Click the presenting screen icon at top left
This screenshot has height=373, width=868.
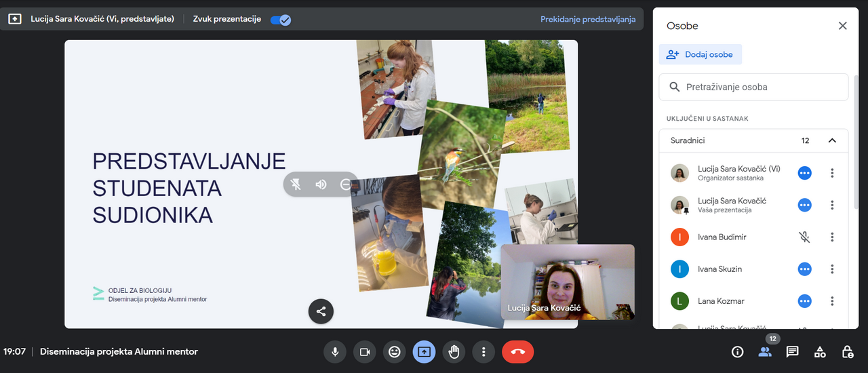pyautogui.click(x=15, y=19)
